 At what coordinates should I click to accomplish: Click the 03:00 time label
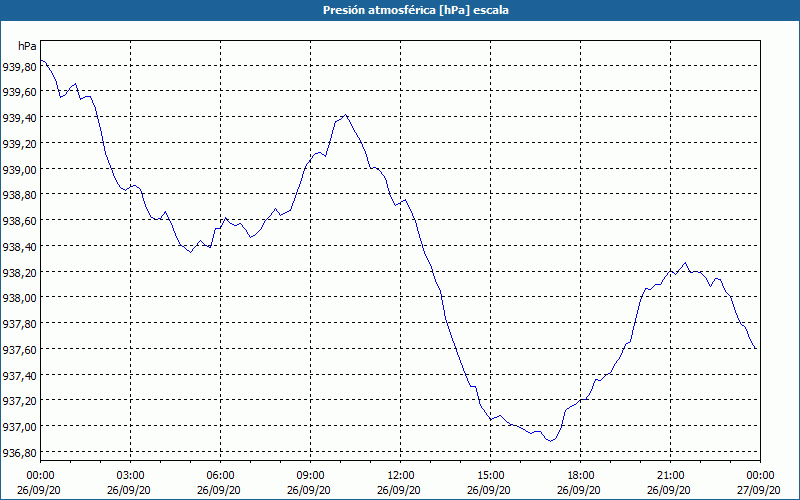point(131,476)
